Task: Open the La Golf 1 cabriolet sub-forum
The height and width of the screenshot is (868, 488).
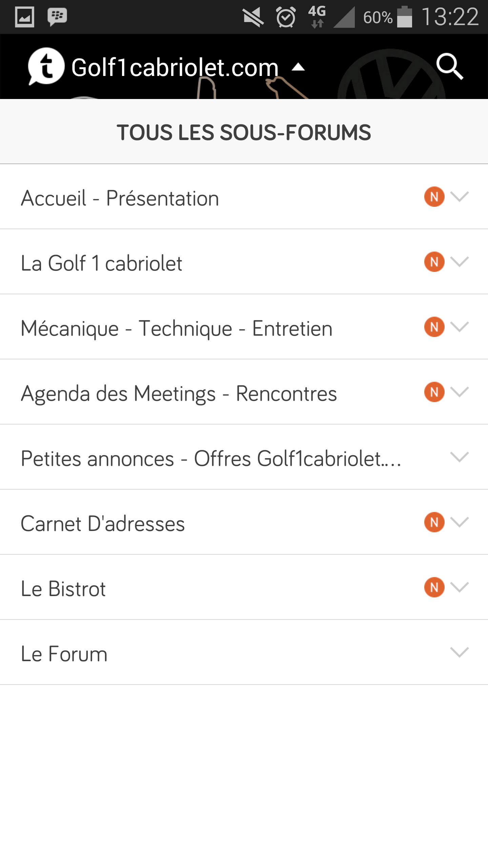Action: coord(102,263)
